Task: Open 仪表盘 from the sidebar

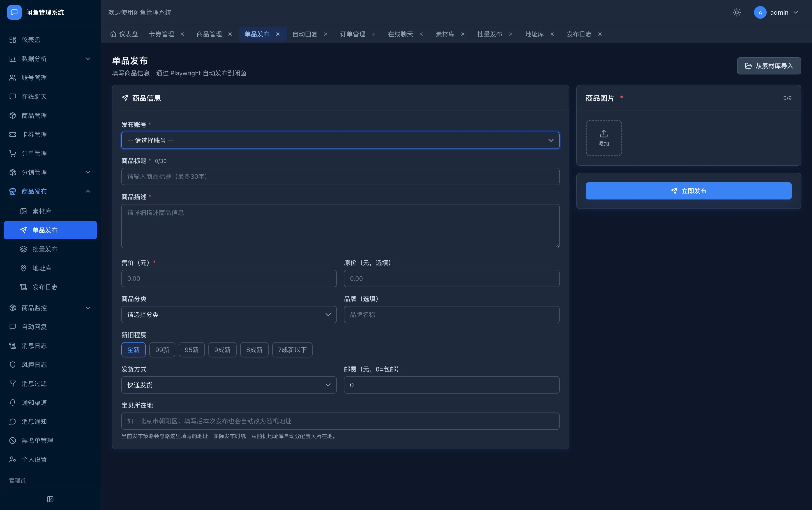Action: [x=50, y=40]
